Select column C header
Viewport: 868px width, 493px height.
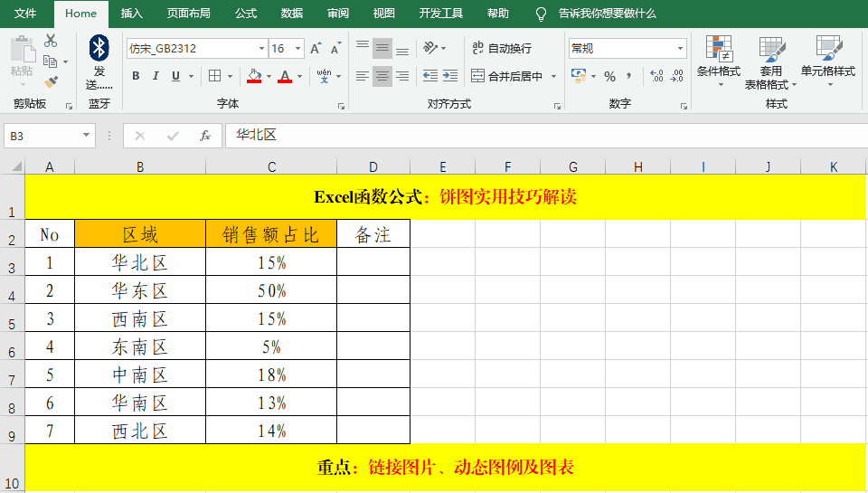coord(271,166)
